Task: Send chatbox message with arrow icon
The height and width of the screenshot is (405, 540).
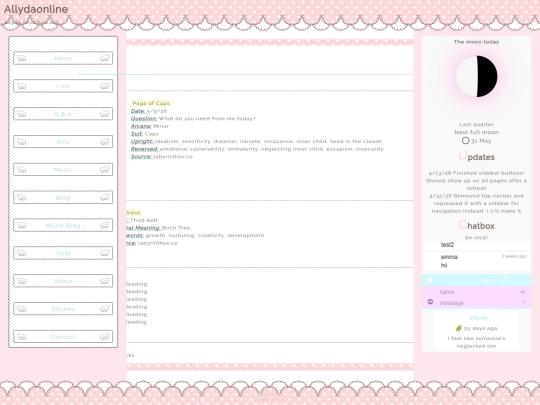Action: click(524, 302)
